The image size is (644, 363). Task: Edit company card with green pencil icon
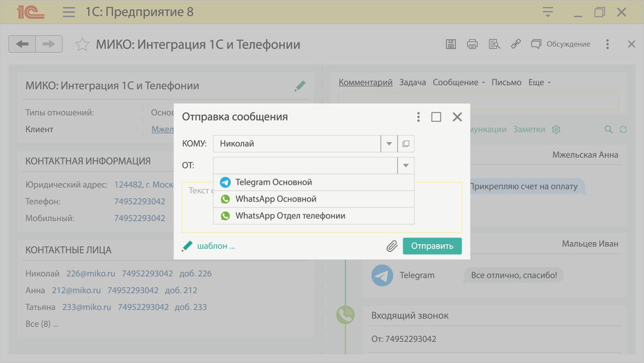coord(300,86)
